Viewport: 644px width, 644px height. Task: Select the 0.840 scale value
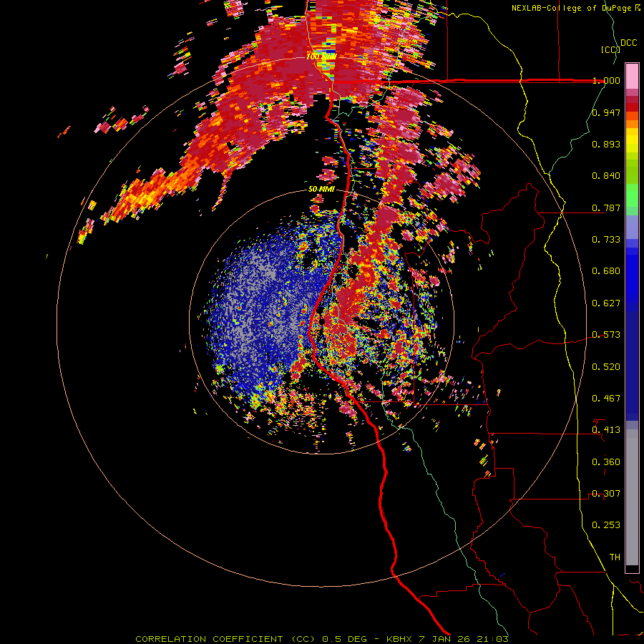(606, 176)
